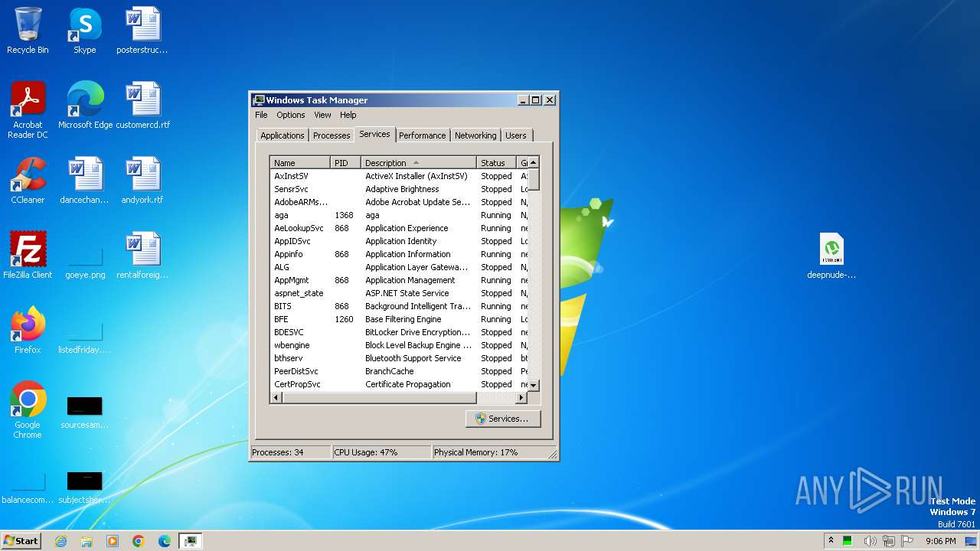Open the Options menu in Task Manager
Viewport: 980px width, 551px height.
coord(291,115)
